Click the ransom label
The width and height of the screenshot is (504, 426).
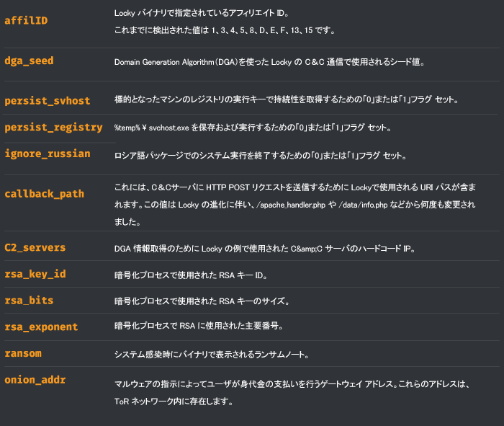(22, 353)
